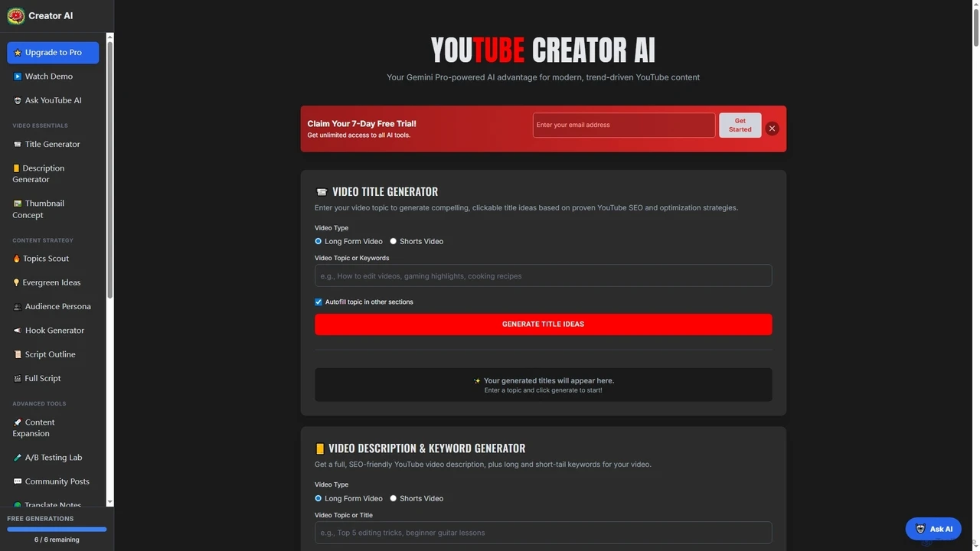Click the Upgrade to Pro button
The height and width of the screenshot is (551, 980).
coord(53,53)
